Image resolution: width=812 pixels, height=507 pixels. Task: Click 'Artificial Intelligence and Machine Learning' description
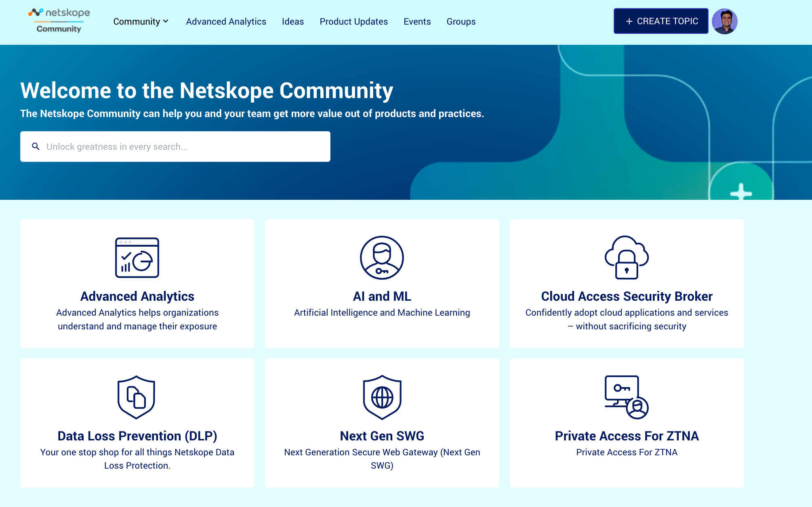coord(382,312)
